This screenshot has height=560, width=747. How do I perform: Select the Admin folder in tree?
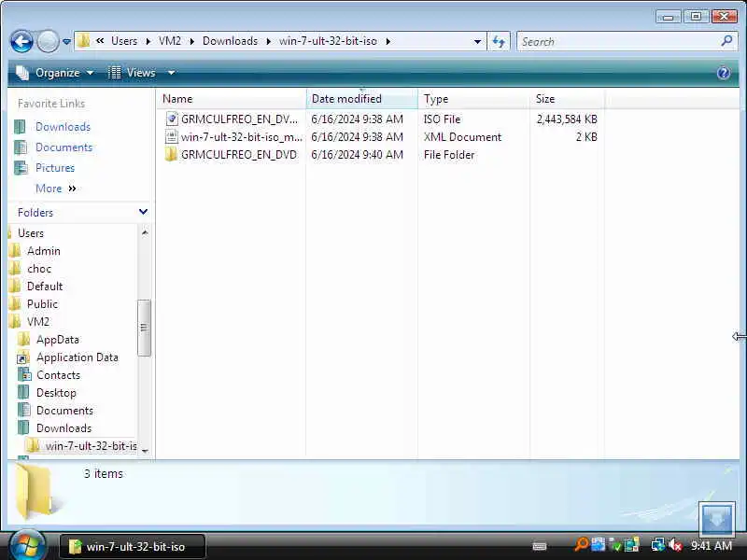[x=43, y=251]
